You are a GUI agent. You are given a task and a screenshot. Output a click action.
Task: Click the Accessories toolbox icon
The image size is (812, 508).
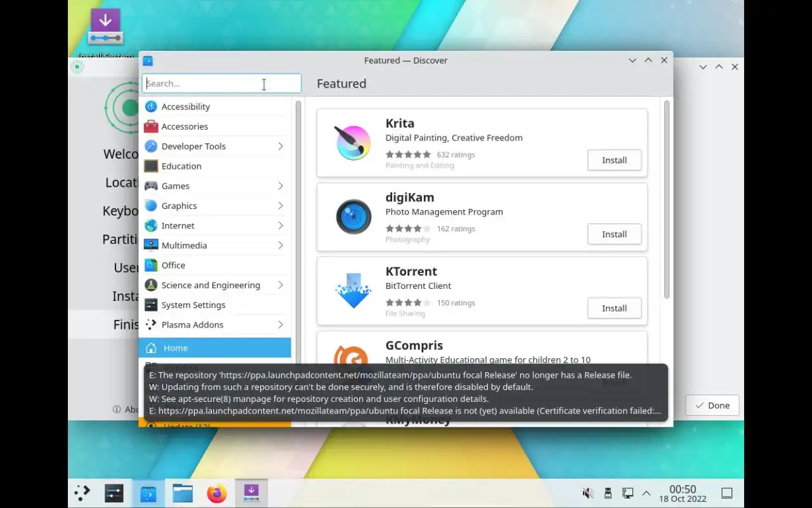(151, 126)
